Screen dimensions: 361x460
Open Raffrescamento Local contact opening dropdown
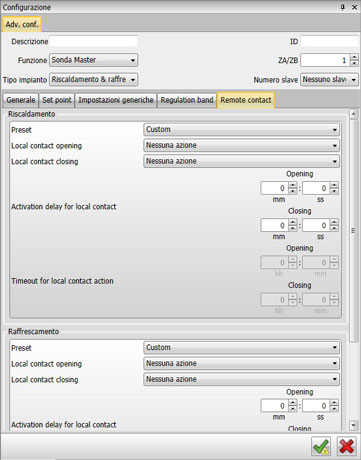click(x=241, y=363)
